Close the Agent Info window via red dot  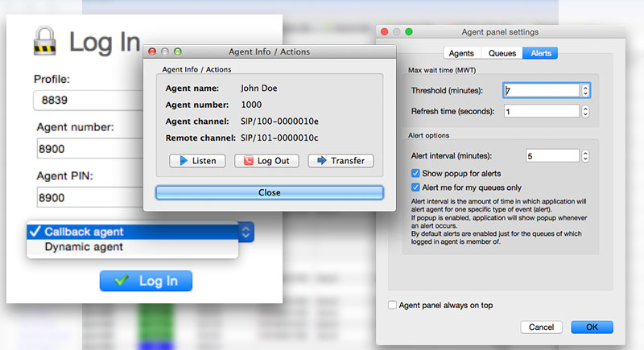pos(152,51)
